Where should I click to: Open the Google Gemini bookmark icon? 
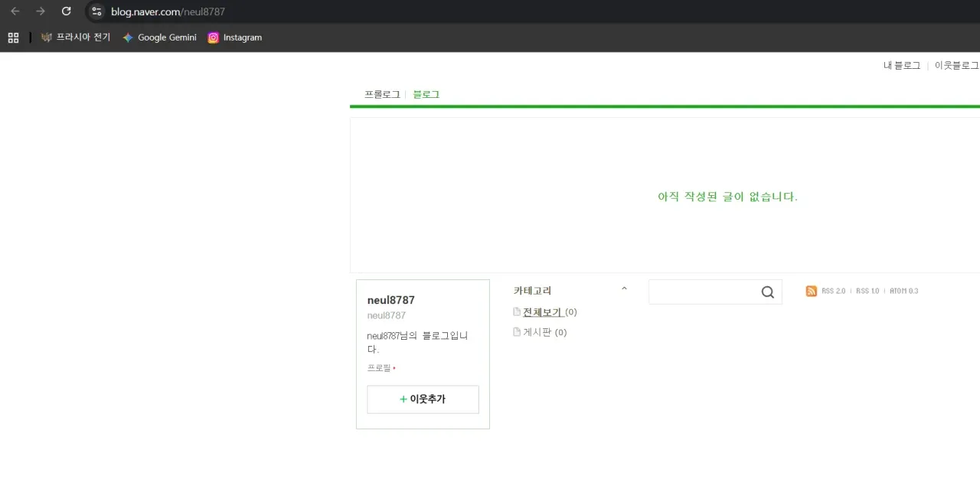click(x=127, y=37)
